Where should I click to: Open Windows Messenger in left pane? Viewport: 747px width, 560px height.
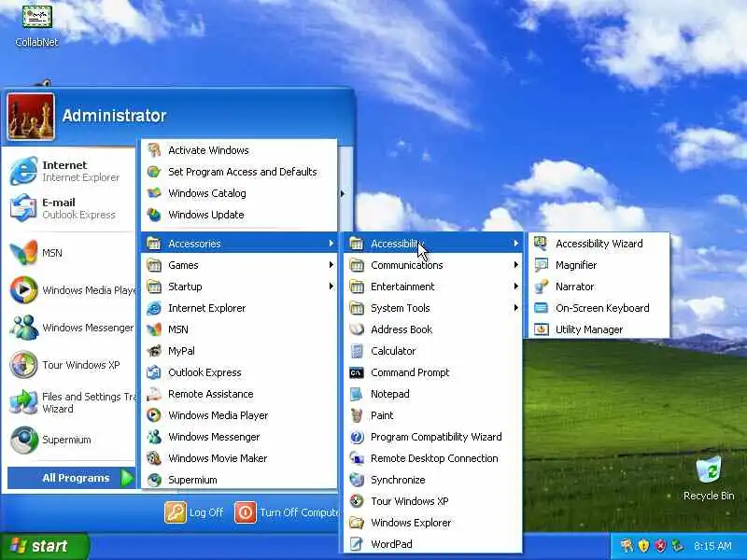(71, 328)
